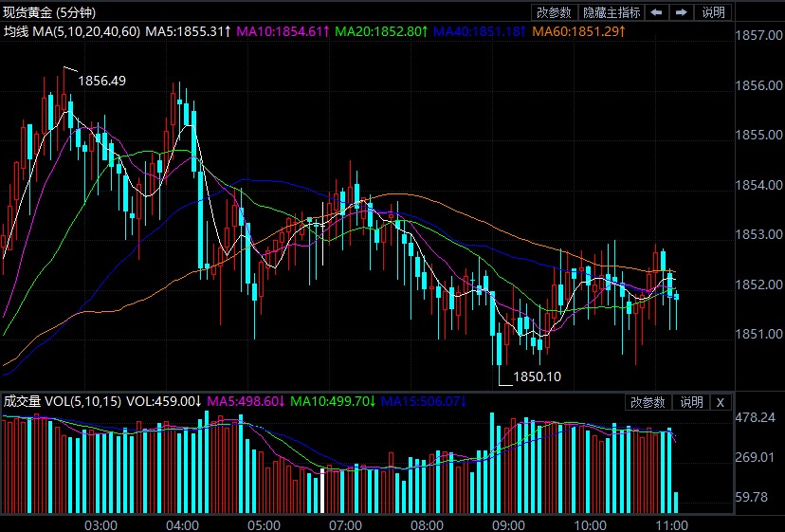Viewport: 785px width, 532px height.
Task: Click the 成交量 VOL(5,10,15) indicator name
Action: (63, 401)
